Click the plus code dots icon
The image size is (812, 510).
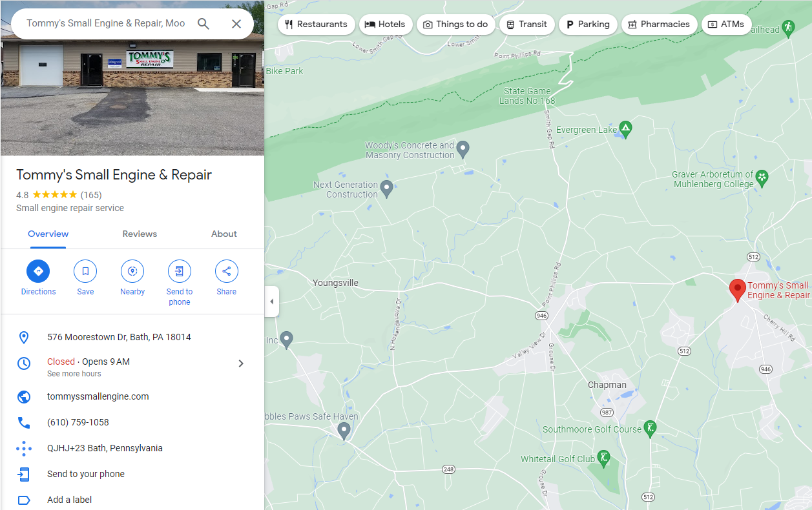[24, 448]
